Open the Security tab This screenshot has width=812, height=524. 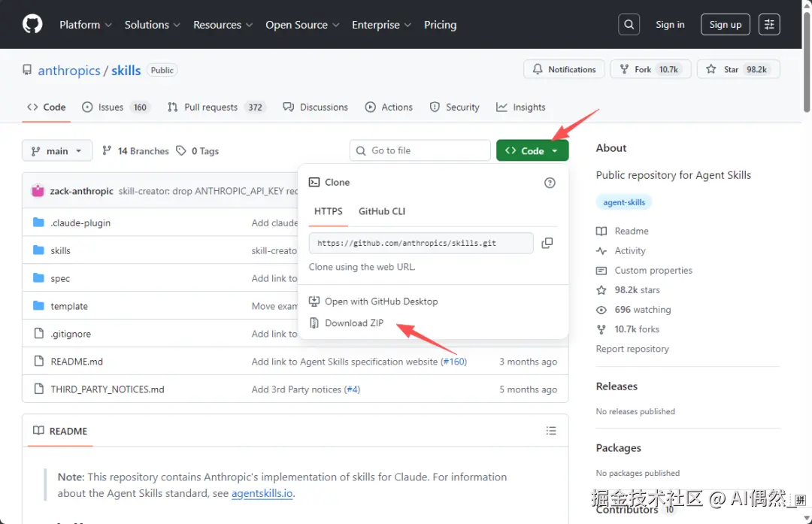click(x=455, y=108)
